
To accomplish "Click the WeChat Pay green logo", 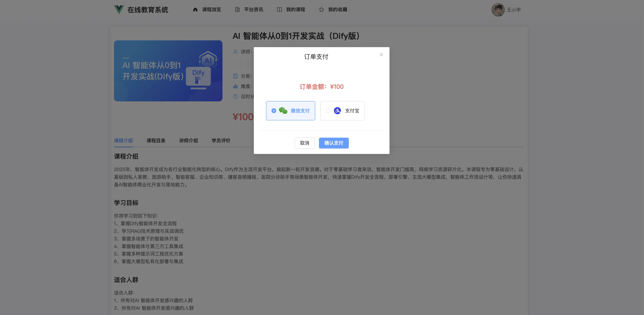I will pos(283,111).
